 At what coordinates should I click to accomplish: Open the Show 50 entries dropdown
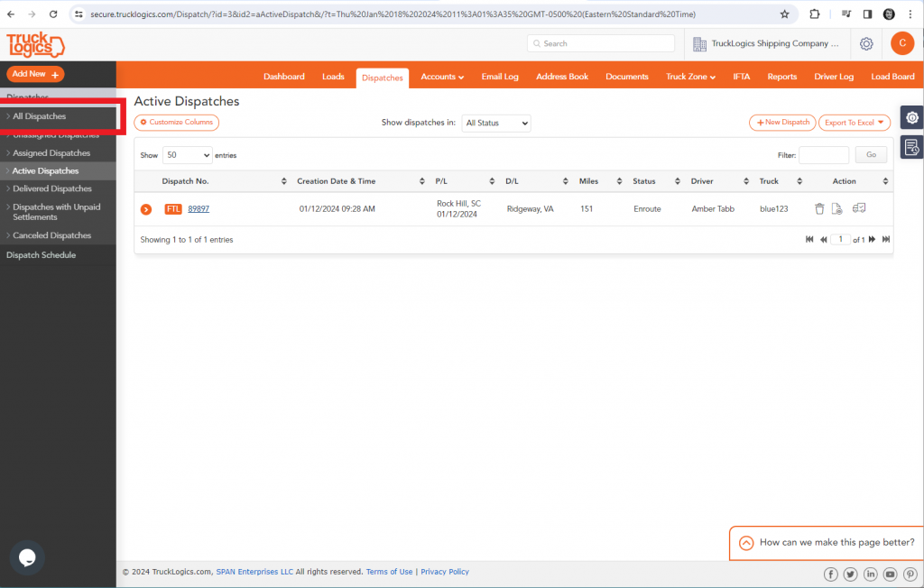[x=187, y=155]
